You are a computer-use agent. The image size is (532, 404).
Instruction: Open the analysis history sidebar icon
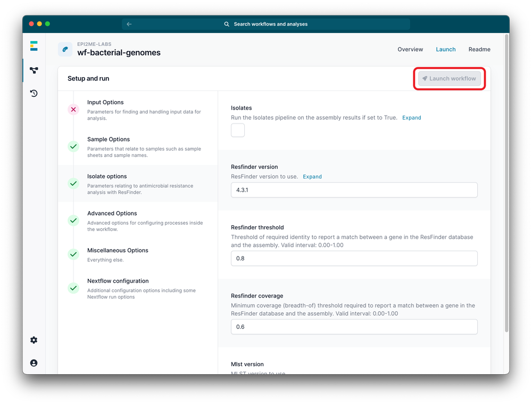[34, 93]
